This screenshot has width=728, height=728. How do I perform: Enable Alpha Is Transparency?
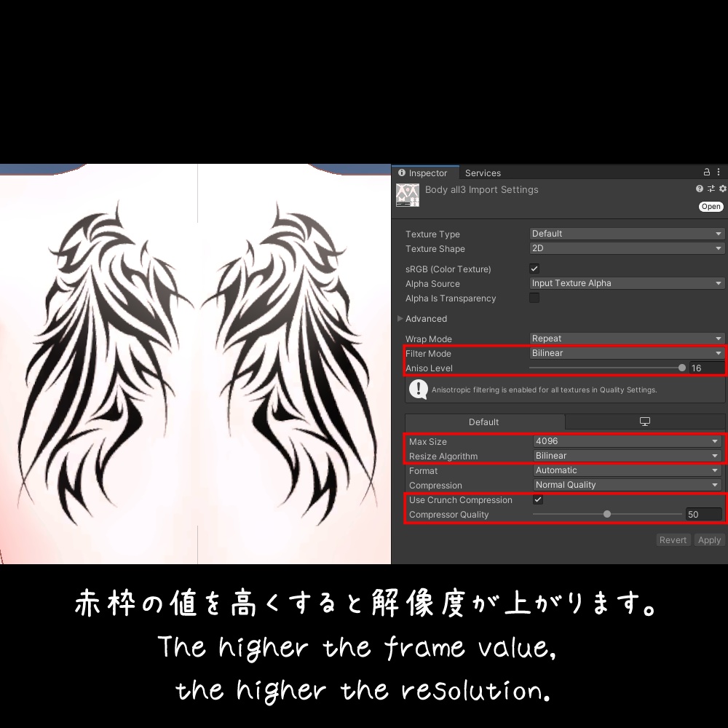click(534, 297)
